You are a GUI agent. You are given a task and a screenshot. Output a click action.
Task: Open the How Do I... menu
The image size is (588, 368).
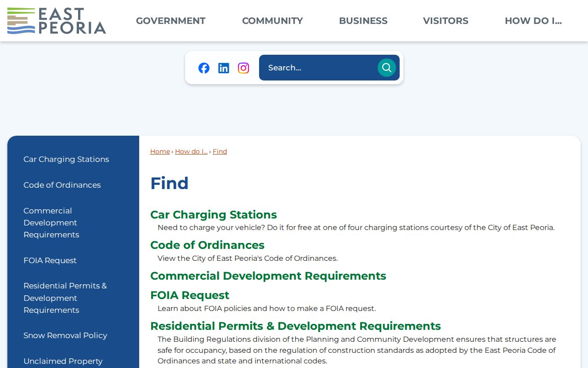pos(533,21)
